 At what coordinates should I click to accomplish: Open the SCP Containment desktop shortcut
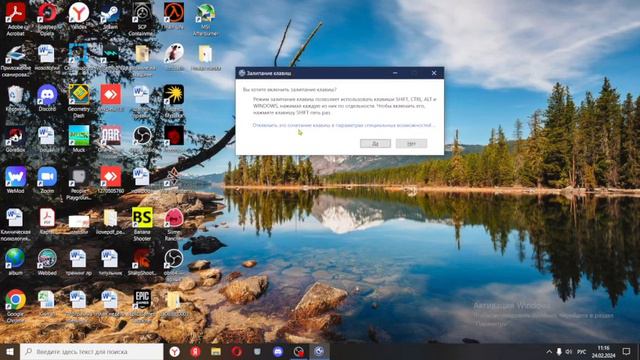point(142,18)
